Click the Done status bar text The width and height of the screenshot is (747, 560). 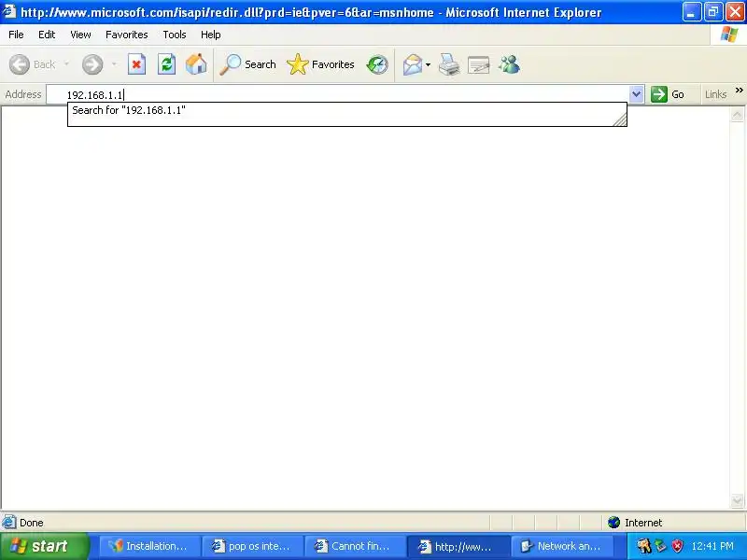[x=32, y=523]
